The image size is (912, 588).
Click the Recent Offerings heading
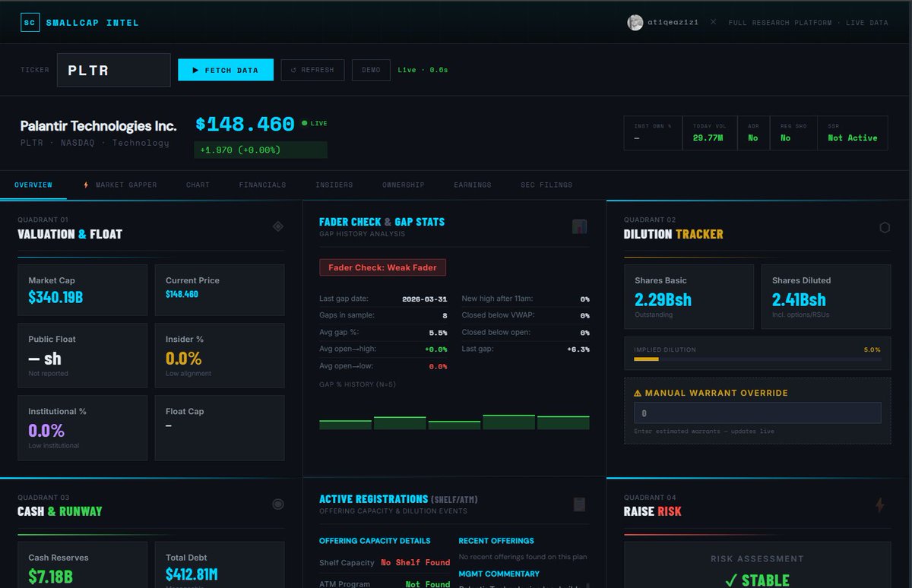click(x=496, y=541)
